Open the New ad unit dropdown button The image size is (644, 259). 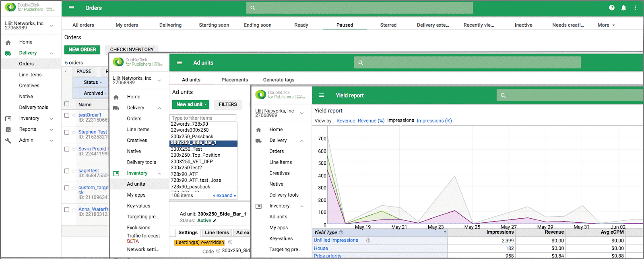pyautogui.click(x=191, y=104)
